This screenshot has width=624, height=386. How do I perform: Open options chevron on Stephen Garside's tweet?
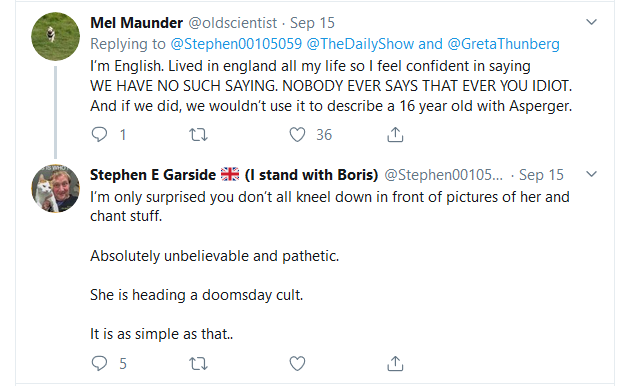[x=592, y=174]
